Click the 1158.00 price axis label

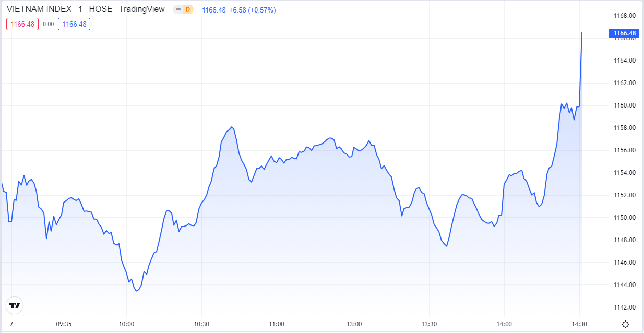coord(625,128)
